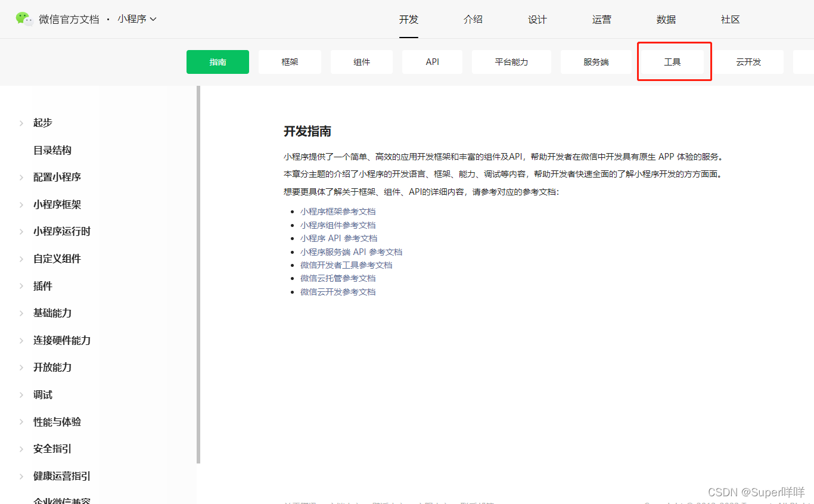Expand the 配置小程序 sidebar chevron
Screen dimensions: 814x504
[x=21, y=178]
